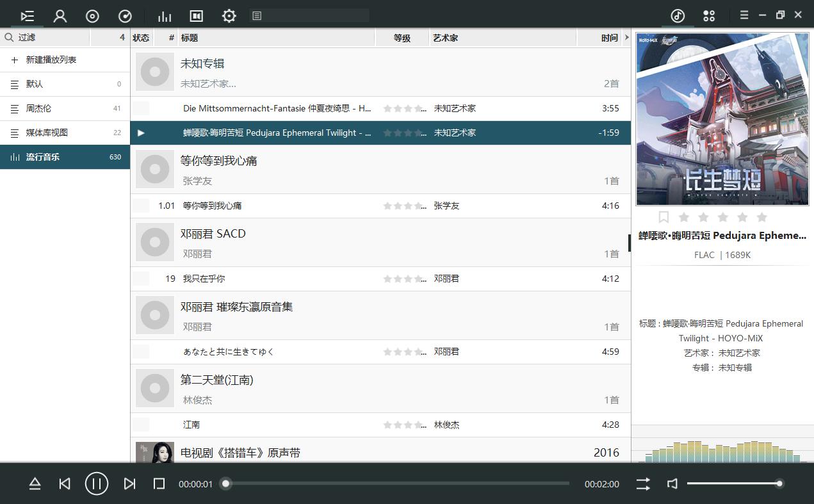
Task: Toggle the bookmark icon under album art
Action: tap(663, 217)
